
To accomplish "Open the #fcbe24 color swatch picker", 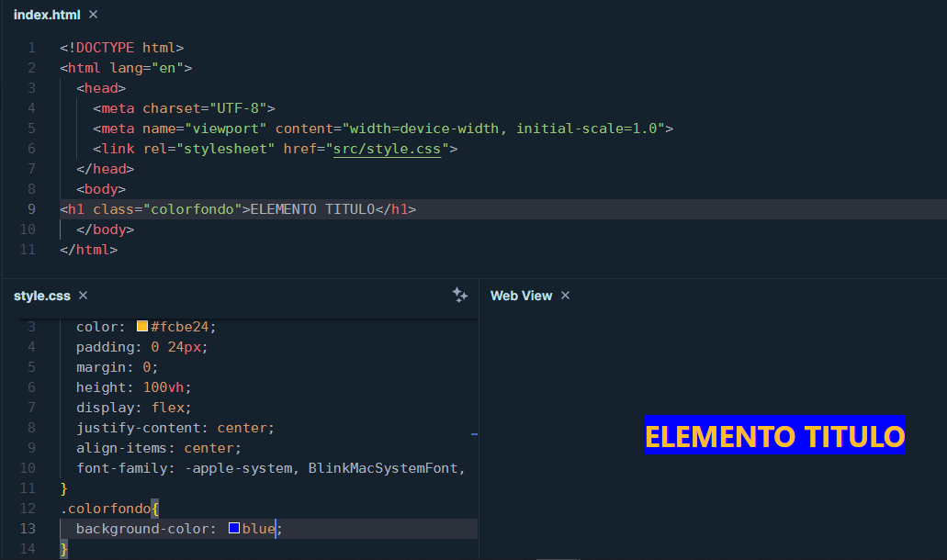I will (x=142, y=327).
